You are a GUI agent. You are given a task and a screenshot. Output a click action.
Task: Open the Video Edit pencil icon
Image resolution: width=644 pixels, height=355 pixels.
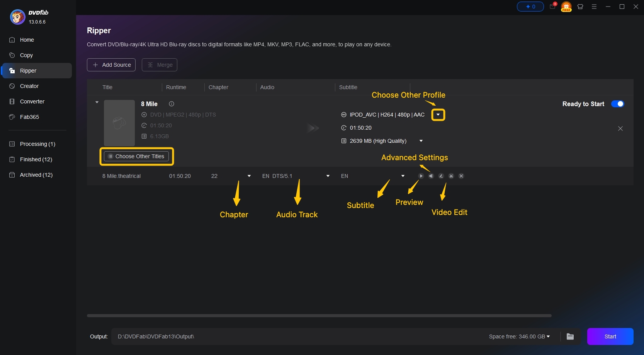coord(441,176)
